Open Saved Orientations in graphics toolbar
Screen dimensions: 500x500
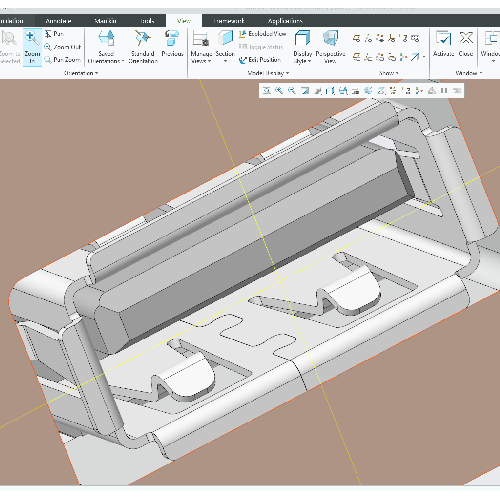pos(343,90)
